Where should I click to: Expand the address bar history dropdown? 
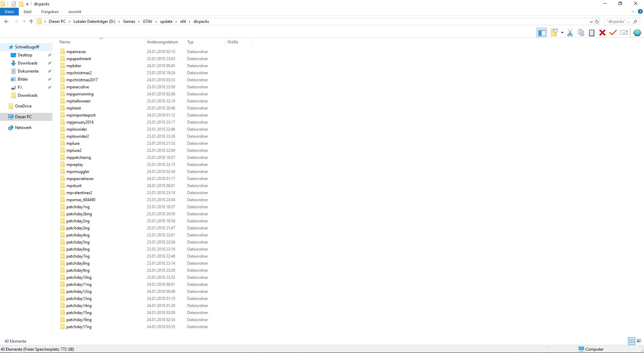pyautogui.click(x=591, y=21)
